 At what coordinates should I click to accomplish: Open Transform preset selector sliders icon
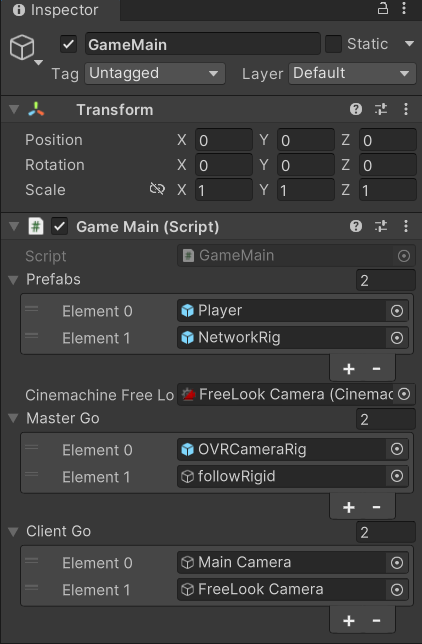[x=381, y=109]
